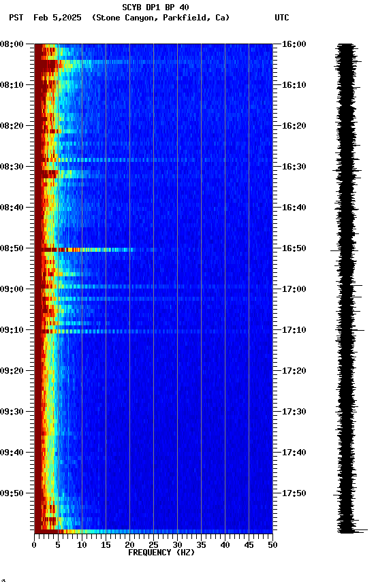
Task: Click the "PST" timezone label
Action: click(16, 18)
